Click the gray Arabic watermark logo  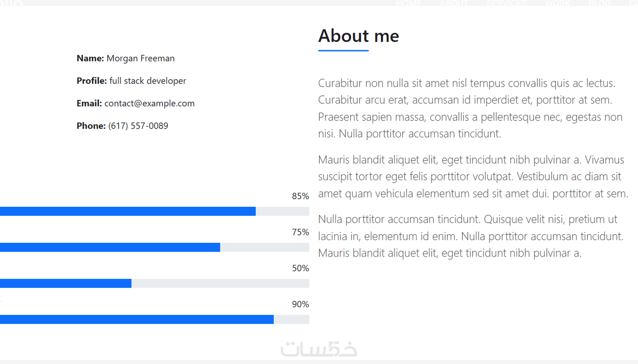(x=319, y=349)
